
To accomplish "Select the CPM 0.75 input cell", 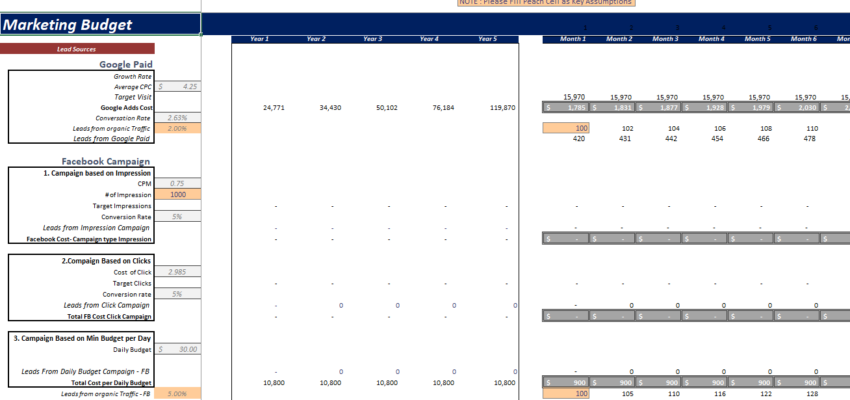I will (x=178, y=183).
